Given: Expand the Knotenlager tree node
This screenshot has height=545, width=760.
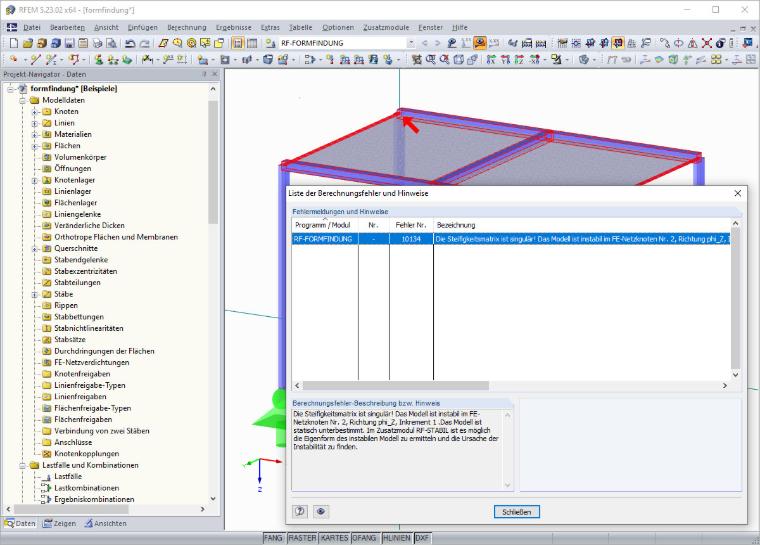Looking at the screenshot, I should [35, 180].
